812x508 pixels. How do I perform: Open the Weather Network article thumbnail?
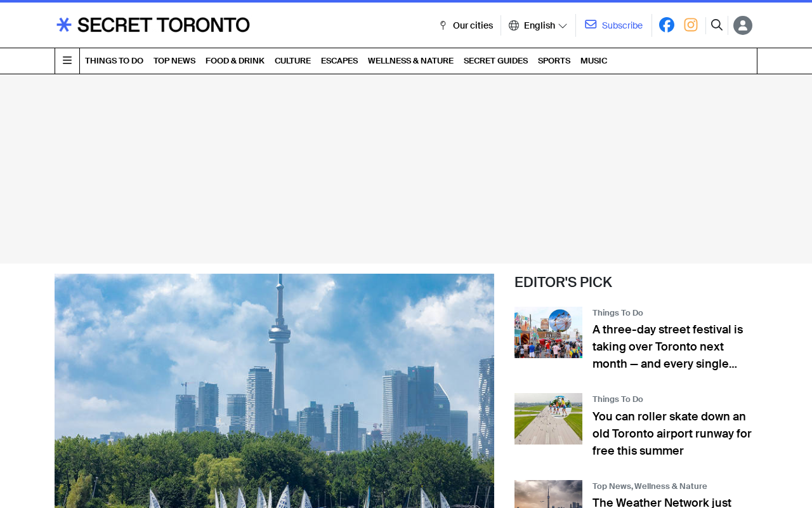coord(548,494)
